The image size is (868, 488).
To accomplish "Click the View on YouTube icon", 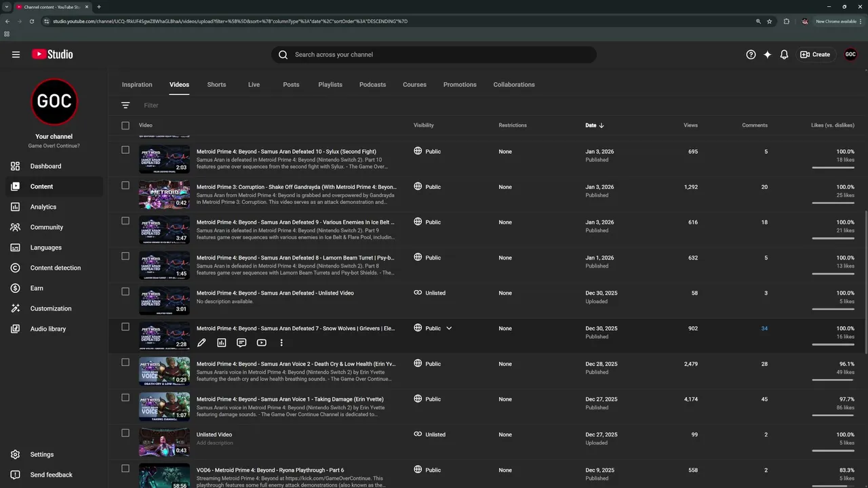I will click(x=261, y=343).
